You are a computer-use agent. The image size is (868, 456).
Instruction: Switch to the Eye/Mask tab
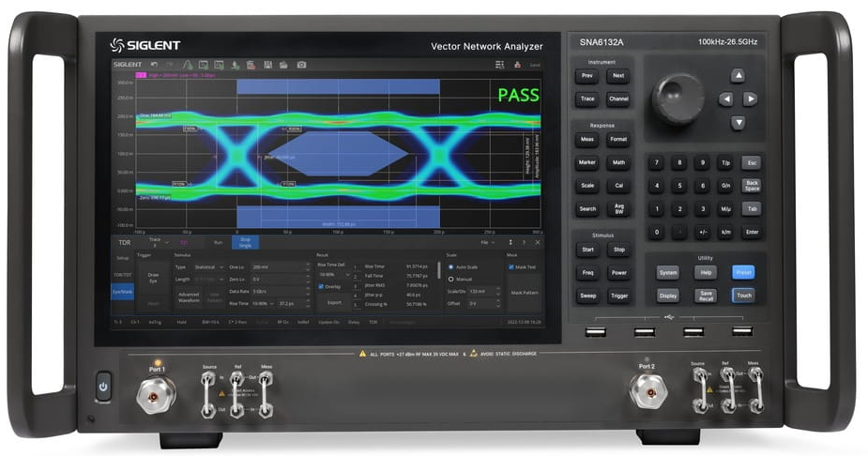tap(122, 291)
